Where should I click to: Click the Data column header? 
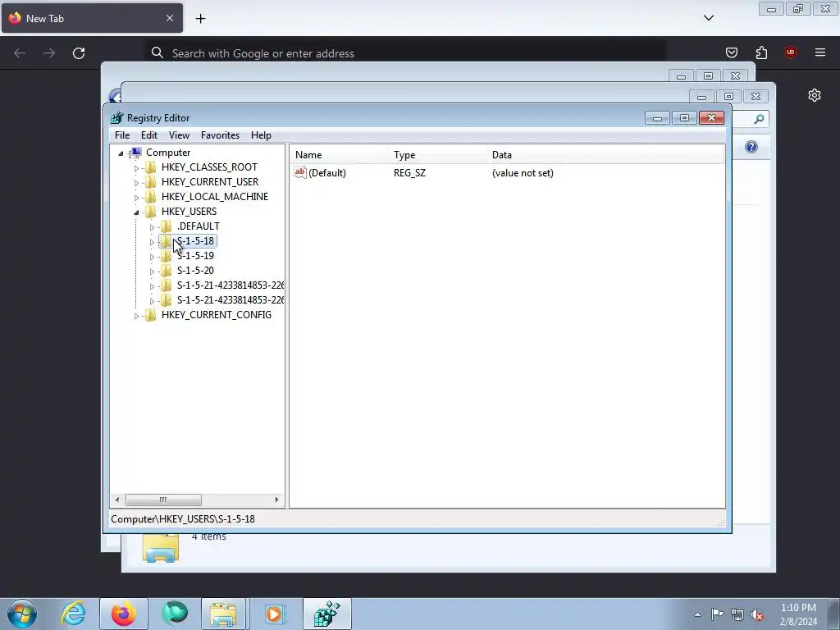click(x=605, y=155)
